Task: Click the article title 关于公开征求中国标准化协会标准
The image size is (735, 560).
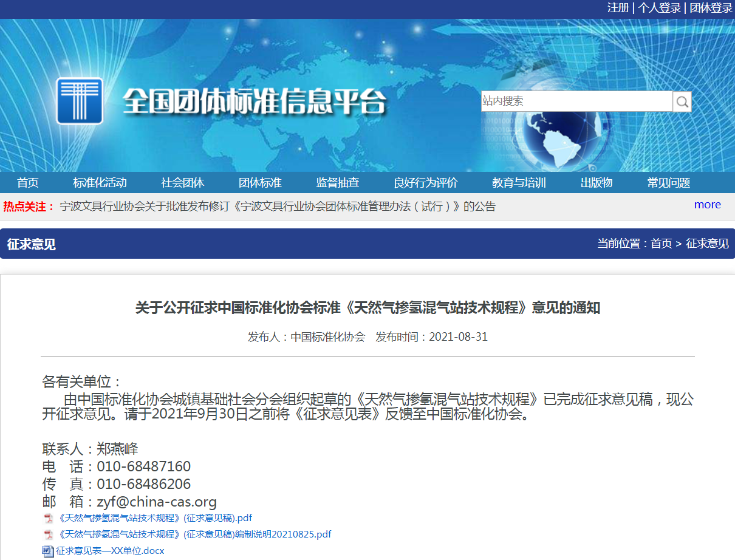Action: pyautogui.click(x=367, y=308)
